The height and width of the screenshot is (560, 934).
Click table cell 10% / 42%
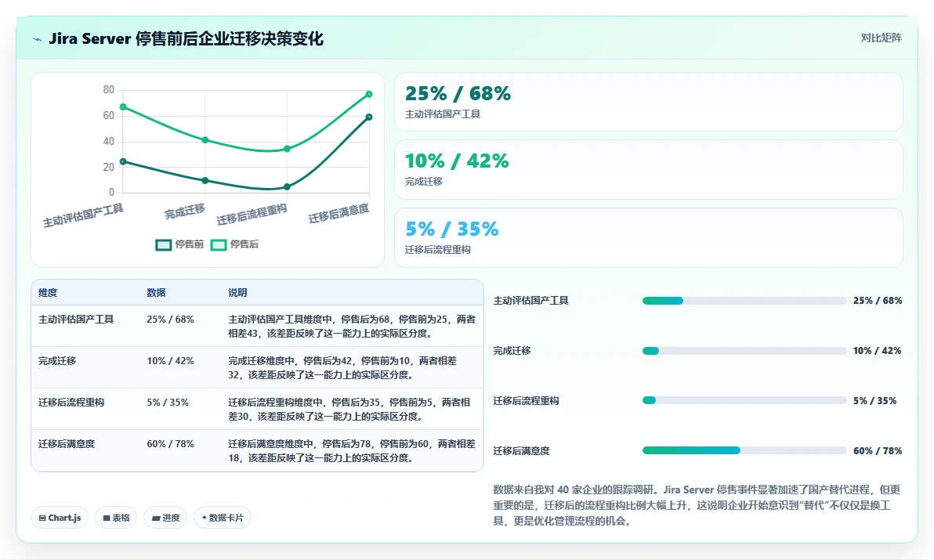tap(170, 361)
